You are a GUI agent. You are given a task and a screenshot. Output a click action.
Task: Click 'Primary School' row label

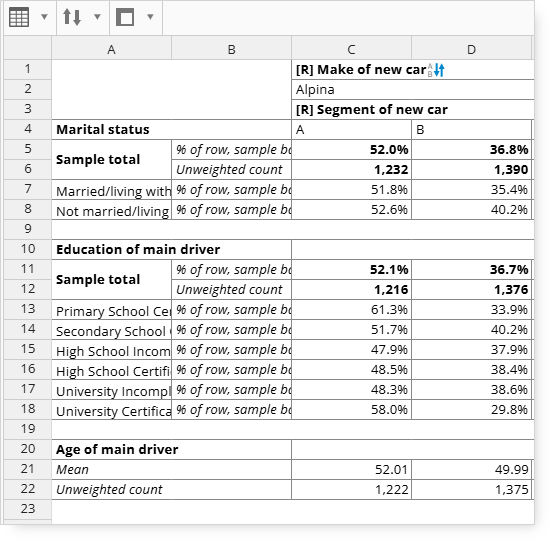112,310
